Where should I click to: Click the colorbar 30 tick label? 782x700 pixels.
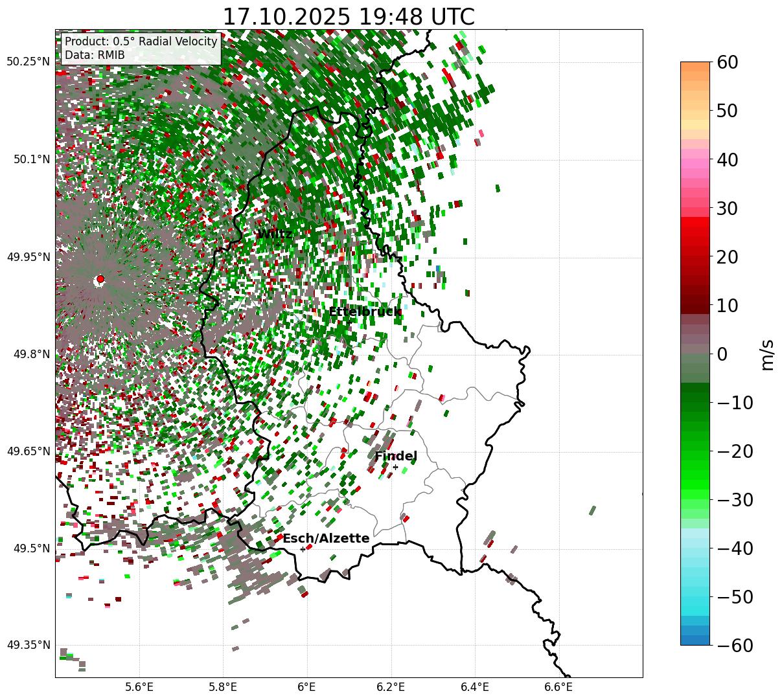point(727,208)
